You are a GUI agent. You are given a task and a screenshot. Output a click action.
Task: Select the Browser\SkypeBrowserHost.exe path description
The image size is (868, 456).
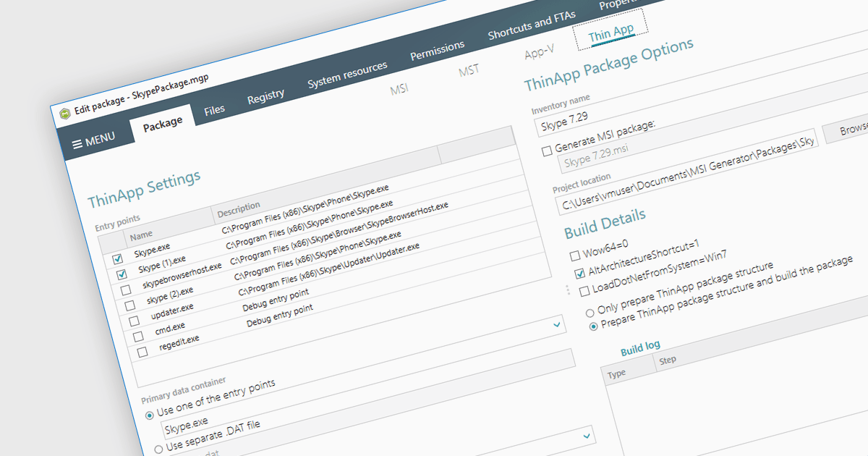pyautogui.click(x=339, y=233)
